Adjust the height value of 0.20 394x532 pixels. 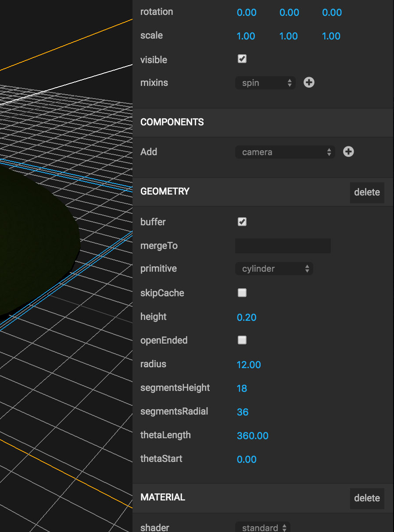point(247,316)
